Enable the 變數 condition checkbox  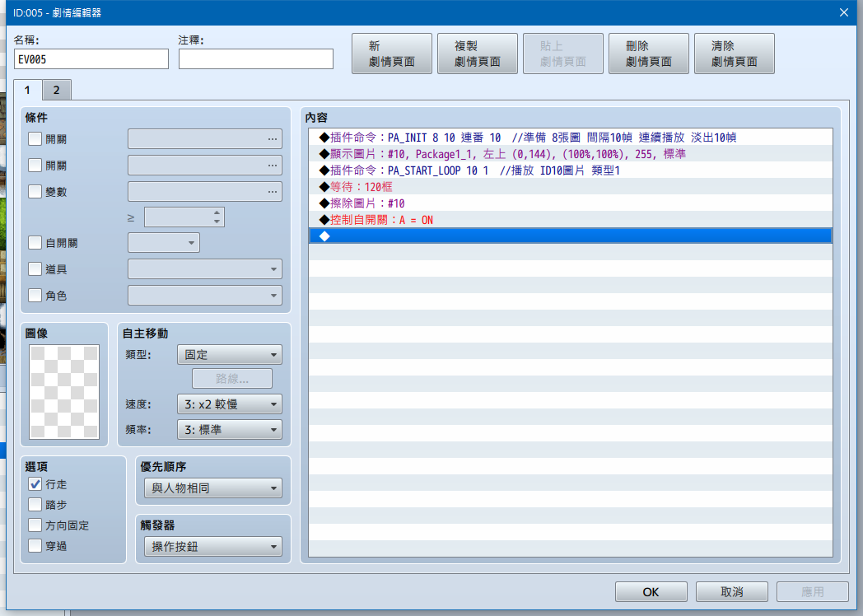[35, 192]
